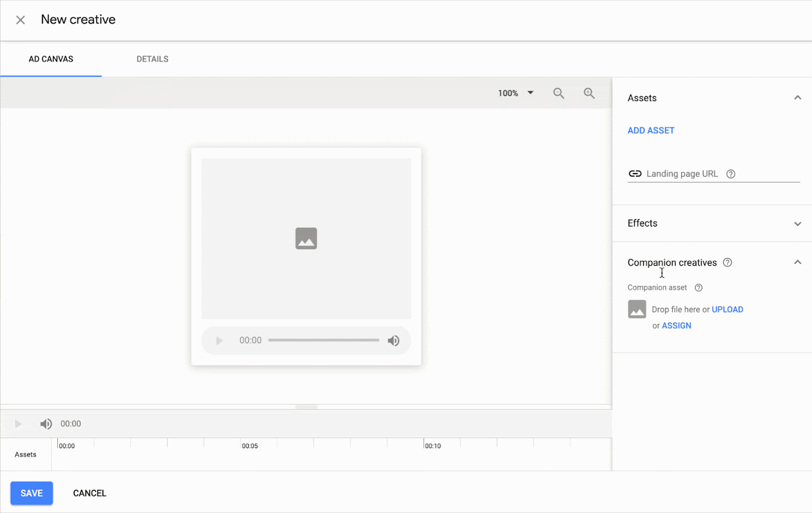812x513 pixels.
Task: Click the Assets timeline row label
Action: tap(25, 455)
